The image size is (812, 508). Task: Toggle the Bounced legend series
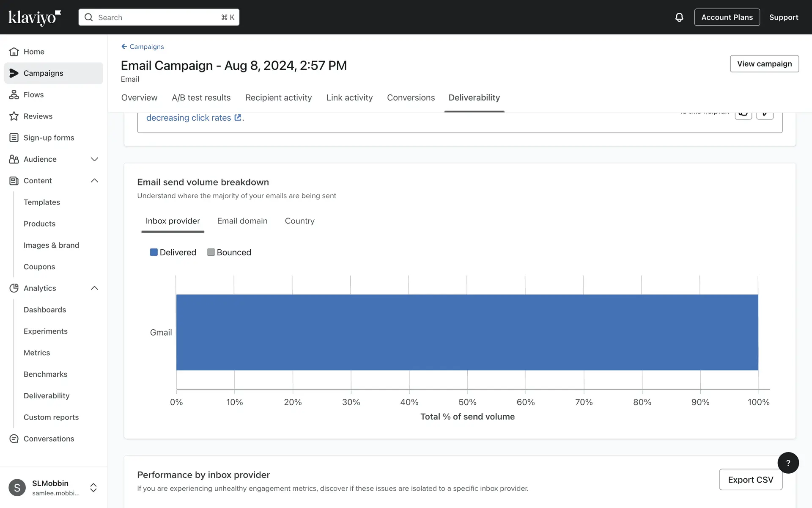pyautogui.click(x=229, y=252)
